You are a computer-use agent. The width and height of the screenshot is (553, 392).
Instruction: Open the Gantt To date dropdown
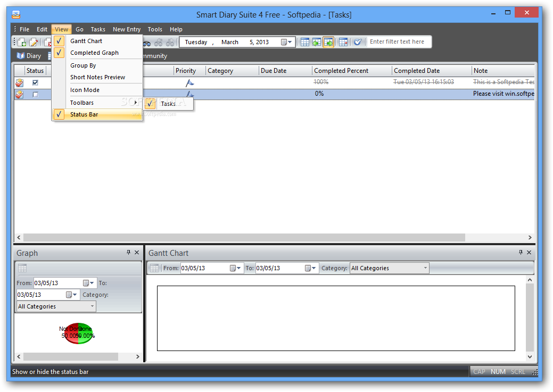tap(311, 268)
